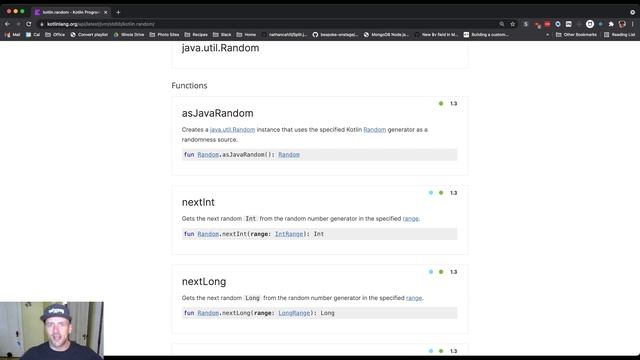Click the nextInt function heading

[198, 202]
